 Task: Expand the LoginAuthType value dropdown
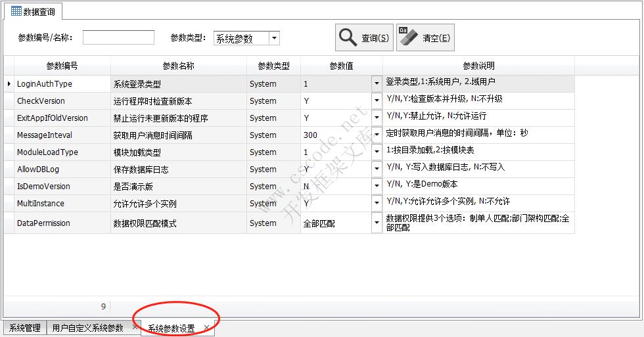coord(377,84)
